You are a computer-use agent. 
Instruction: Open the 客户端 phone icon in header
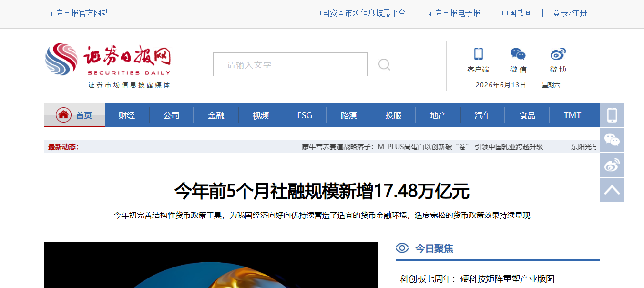tap(478, 53)
